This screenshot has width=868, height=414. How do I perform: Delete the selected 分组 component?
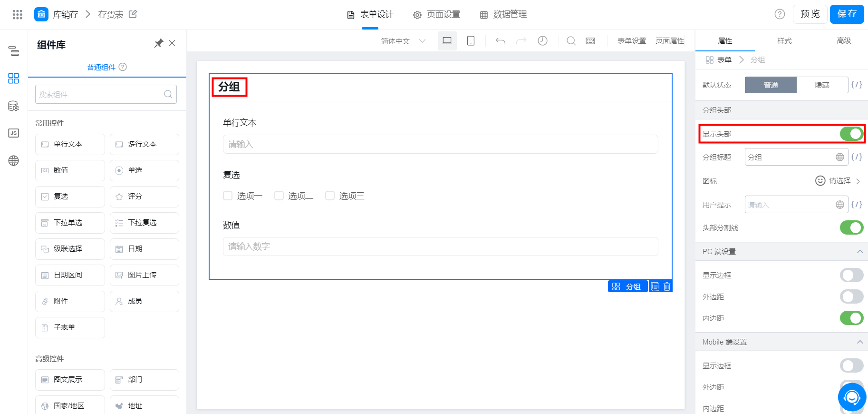pos(667,286)
